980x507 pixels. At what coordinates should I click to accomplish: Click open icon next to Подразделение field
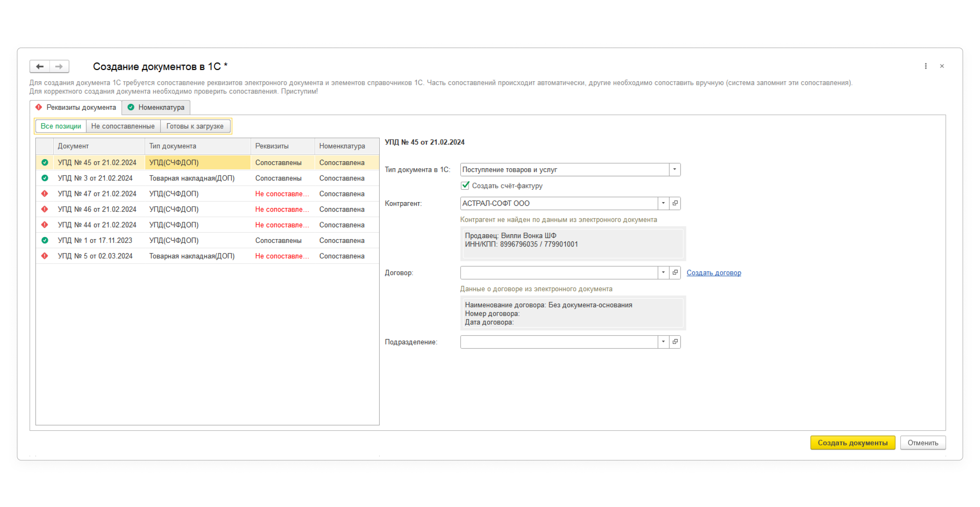point(675,342)
